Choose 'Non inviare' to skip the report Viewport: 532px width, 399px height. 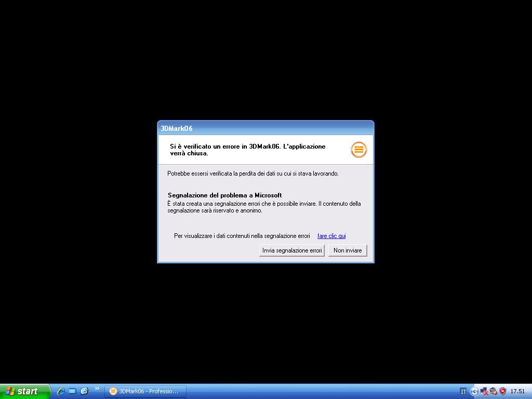348,250
